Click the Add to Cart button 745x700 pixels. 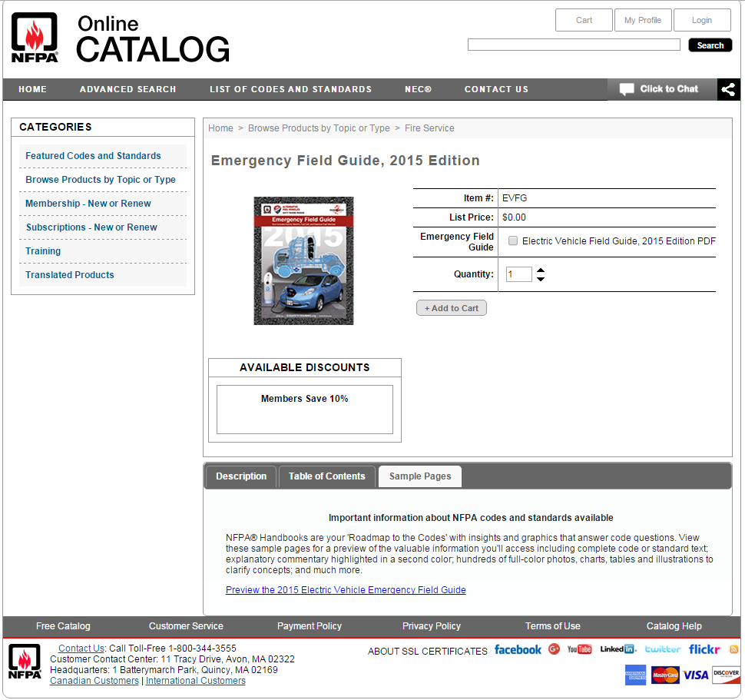coord(451,308)
